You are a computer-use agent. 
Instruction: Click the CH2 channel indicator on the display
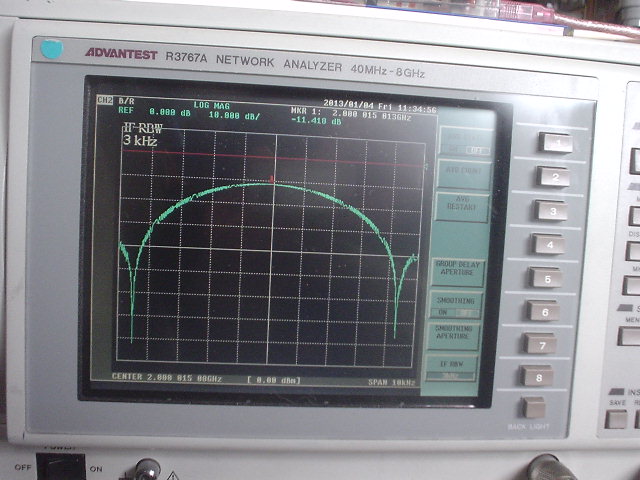click(x=104, y=101)
